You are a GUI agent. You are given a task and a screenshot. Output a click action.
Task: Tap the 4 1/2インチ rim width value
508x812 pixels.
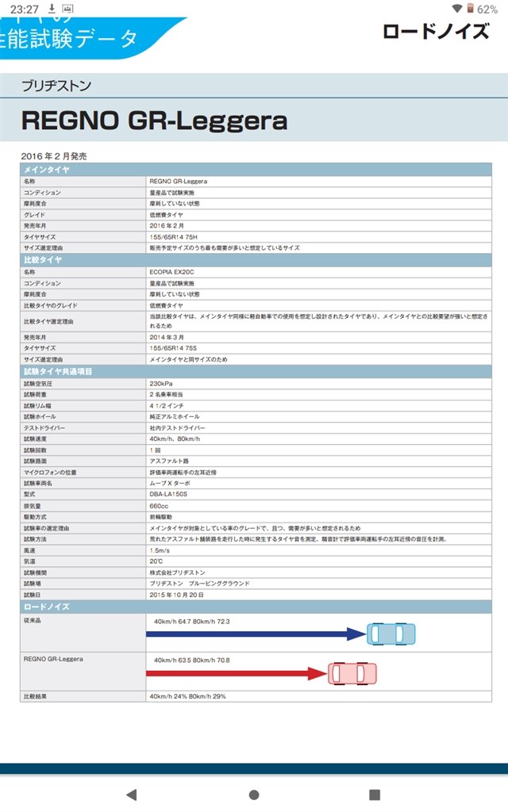pyautogui.click(x=167, y=406)
